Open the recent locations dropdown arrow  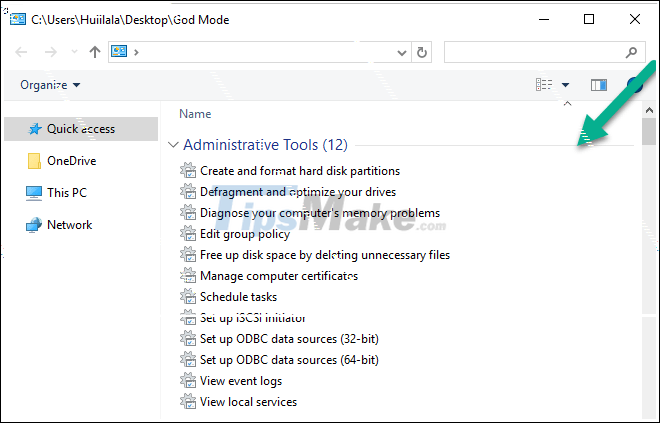click(75, 52)
